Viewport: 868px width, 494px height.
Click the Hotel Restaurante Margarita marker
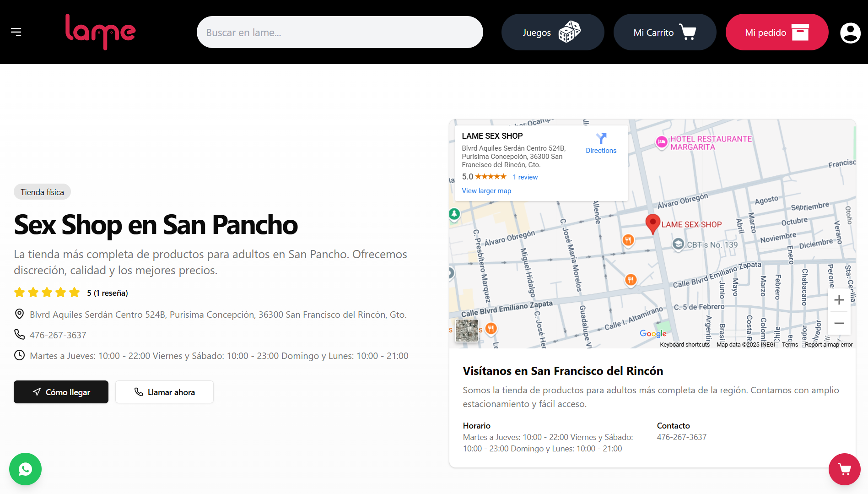tap(662, 142)
